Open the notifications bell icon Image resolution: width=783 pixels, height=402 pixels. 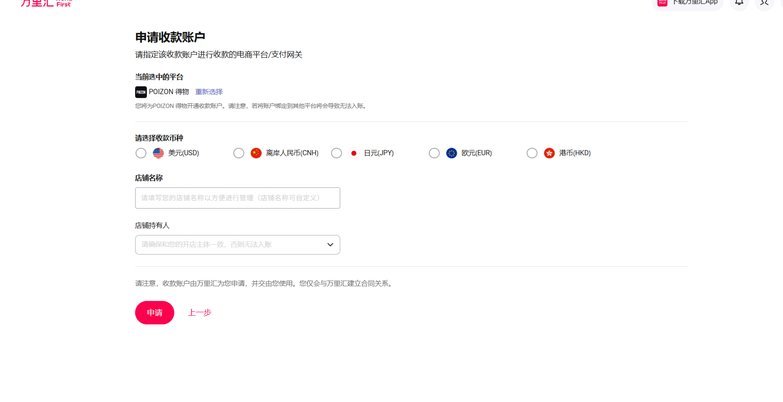[739, 2]
